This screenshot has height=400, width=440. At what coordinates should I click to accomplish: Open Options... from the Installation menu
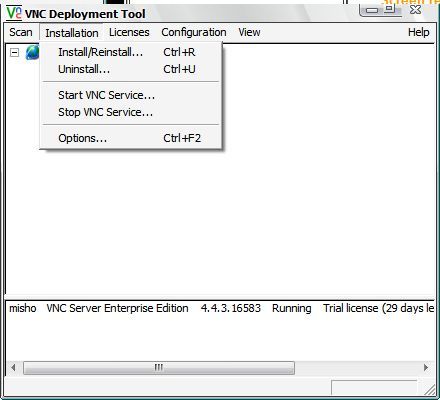131,138
